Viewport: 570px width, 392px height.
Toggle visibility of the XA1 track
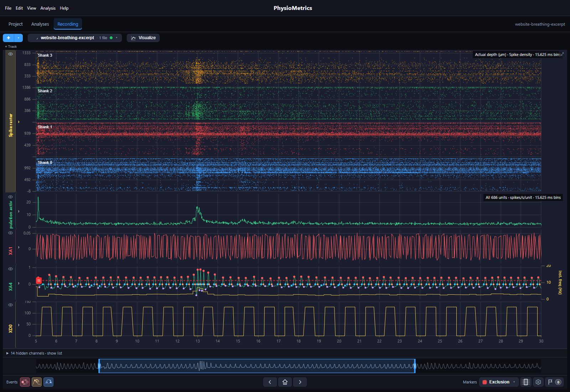pos(11,233)
